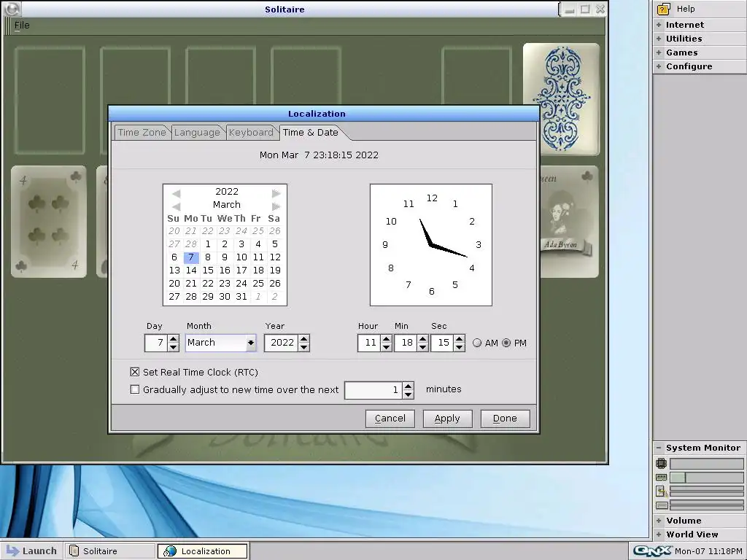Click the disk activity icon in System Monitor

pos(661,505)
